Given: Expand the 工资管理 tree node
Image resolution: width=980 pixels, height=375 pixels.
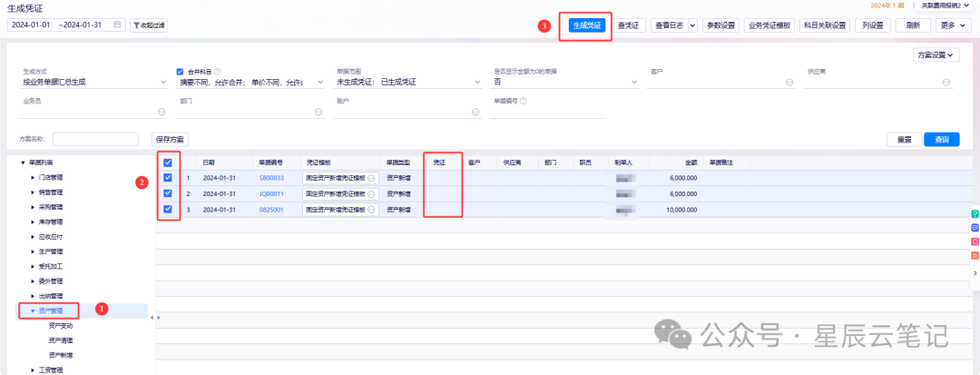Looking at the screenshot, I should (34, 370).
